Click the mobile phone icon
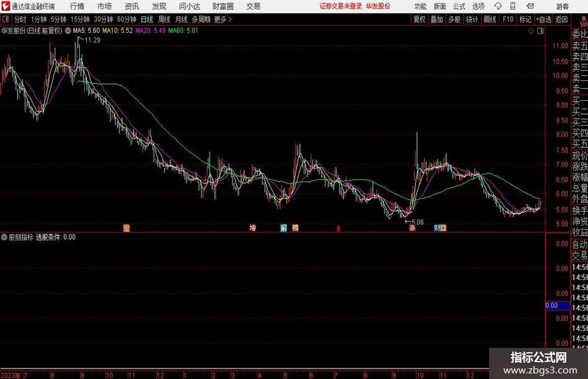This screenshot has height=379, width=588. 513,6
